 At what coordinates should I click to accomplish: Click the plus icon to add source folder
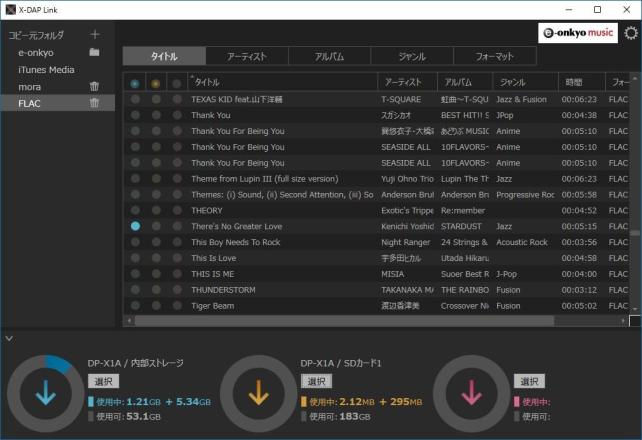[x=95, y=35]
